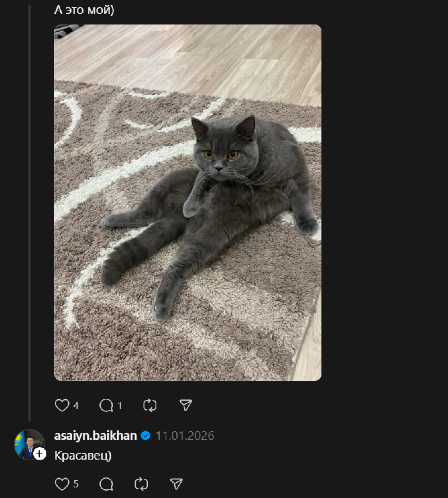Open the asaiyn.baikhan profile link
This screenshot has height=498, width=448.
pos(95,436)
